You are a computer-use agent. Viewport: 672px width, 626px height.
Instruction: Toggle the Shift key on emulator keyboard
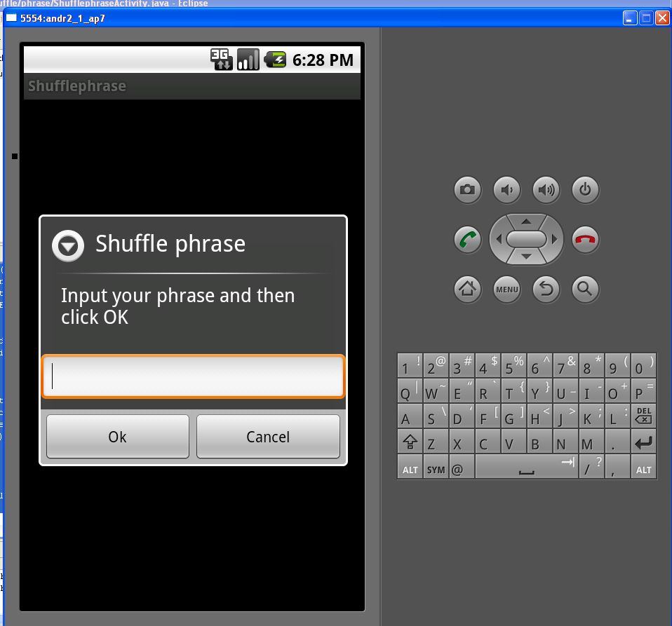point(410,444)
